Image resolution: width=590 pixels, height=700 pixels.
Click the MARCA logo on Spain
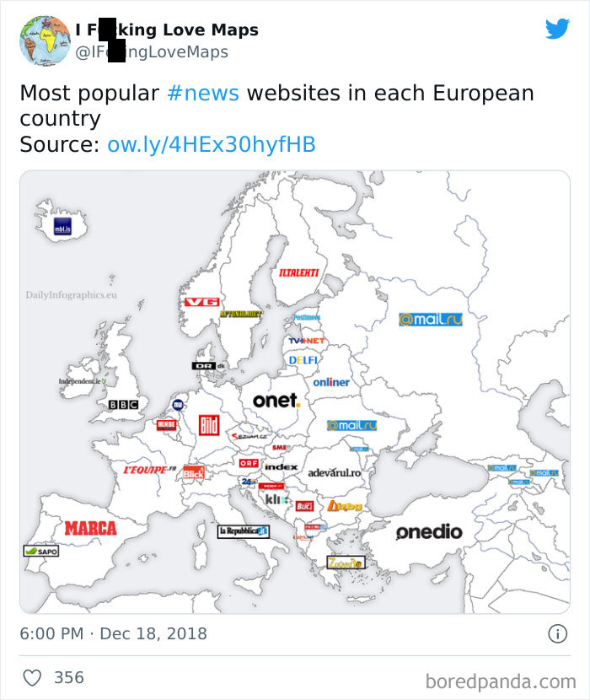(x=90, y=528)
